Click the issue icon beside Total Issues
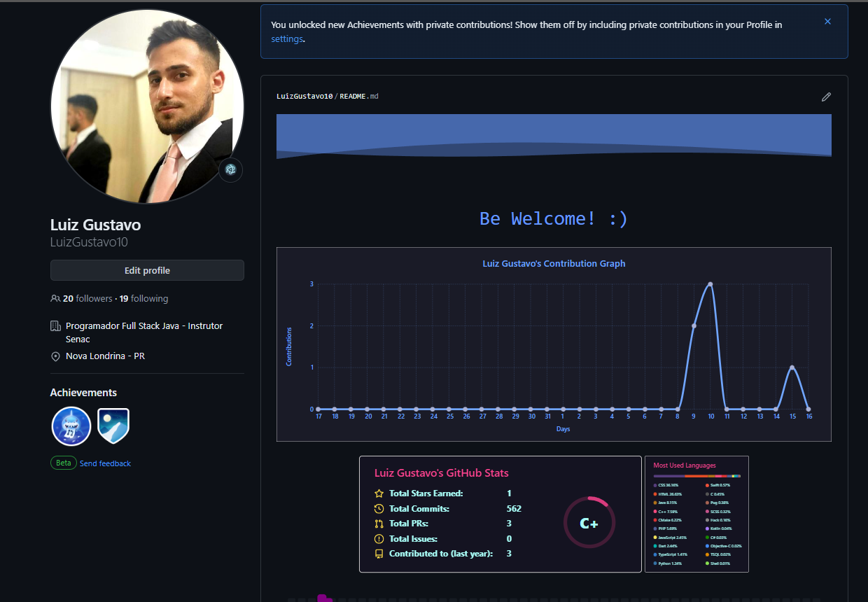 click(x=379, y=539)
